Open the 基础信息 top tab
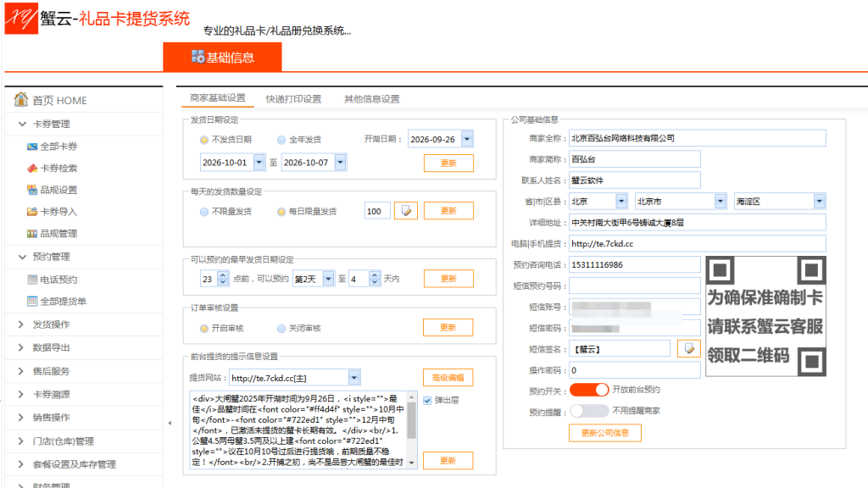This screenshot has height=488, width=868. pos(223,57)
